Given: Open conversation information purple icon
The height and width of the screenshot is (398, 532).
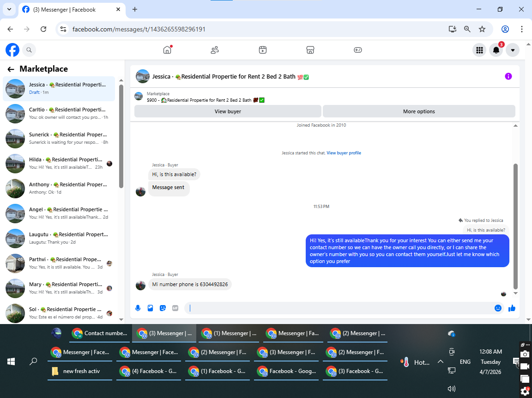Looking at the screenshot, I should (x=508, y=76).
